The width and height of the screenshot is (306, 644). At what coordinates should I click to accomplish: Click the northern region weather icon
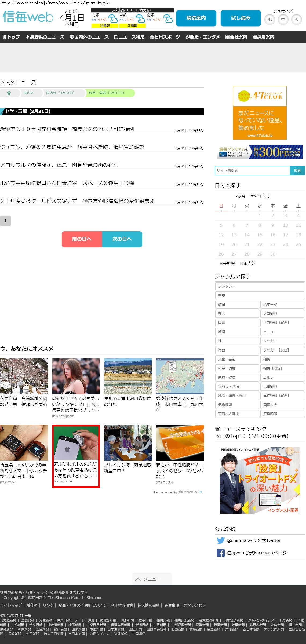point(113,19)
